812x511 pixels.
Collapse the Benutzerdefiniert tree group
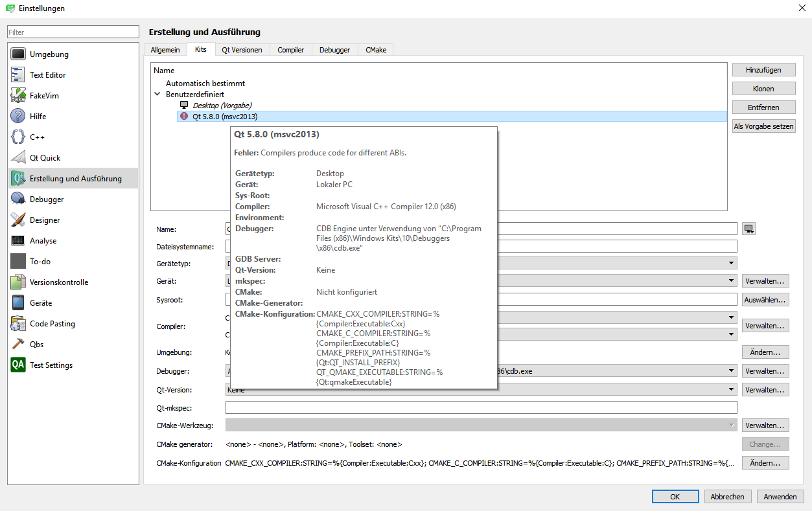pos(157,95)
